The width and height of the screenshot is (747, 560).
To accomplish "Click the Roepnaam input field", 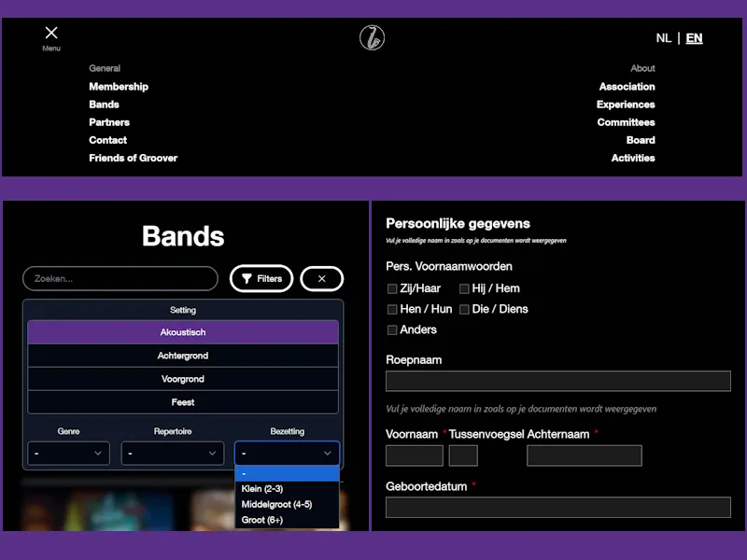I will pos(557,381).
